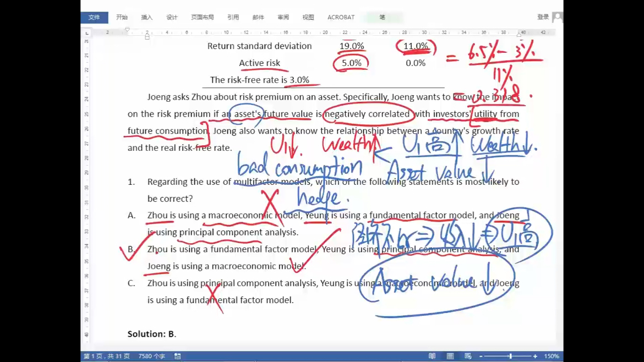644x362 pixels.
Task: Click the 登录 sign-in link
Action: (x=543, y=17)
